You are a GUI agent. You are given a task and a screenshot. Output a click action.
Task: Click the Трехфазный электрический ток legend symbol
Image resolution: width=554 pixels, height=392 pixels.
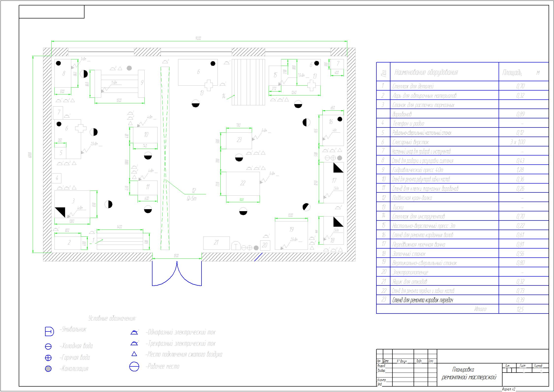134,343
